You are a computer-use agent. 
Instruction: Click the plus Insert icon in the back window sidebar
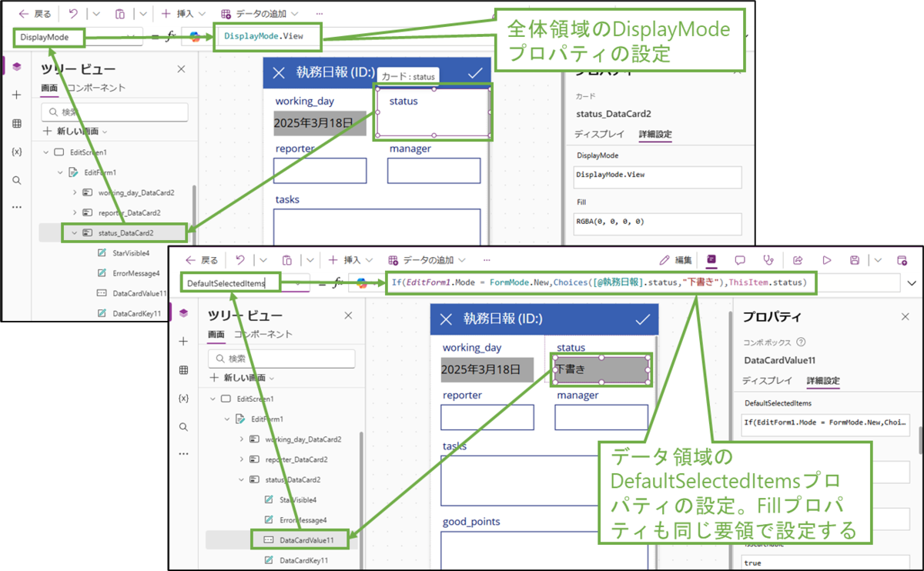point(17,95)
